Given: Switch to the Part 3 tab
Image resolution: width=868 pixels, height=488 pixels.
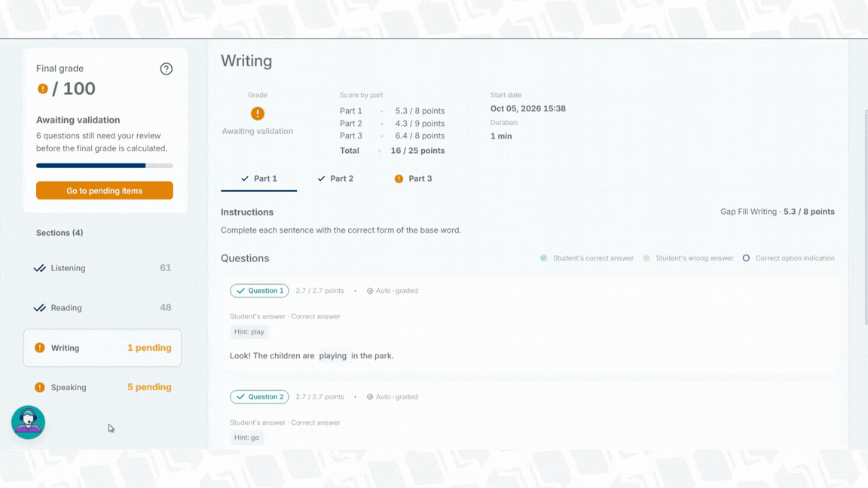Looking at the screenshot, I should click(x=414, y=178).
